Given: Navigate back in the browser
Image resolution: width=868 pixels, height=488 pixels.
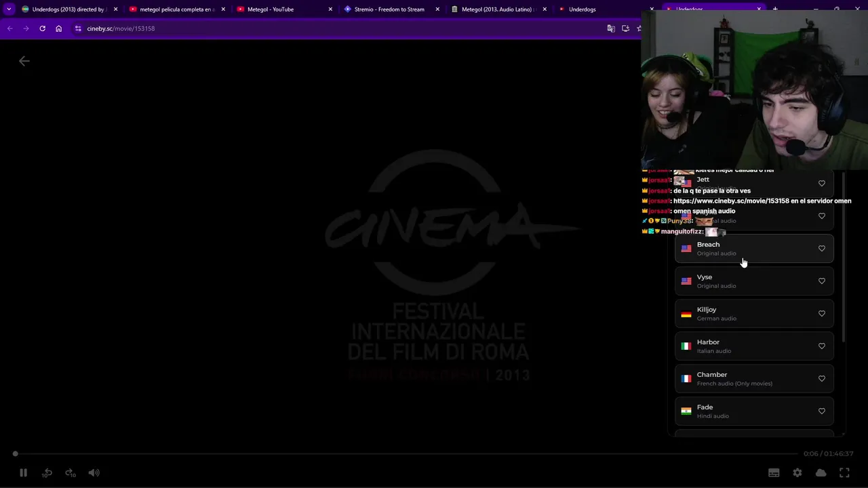Looking at the screenshot, I should (x=9, y=28).
